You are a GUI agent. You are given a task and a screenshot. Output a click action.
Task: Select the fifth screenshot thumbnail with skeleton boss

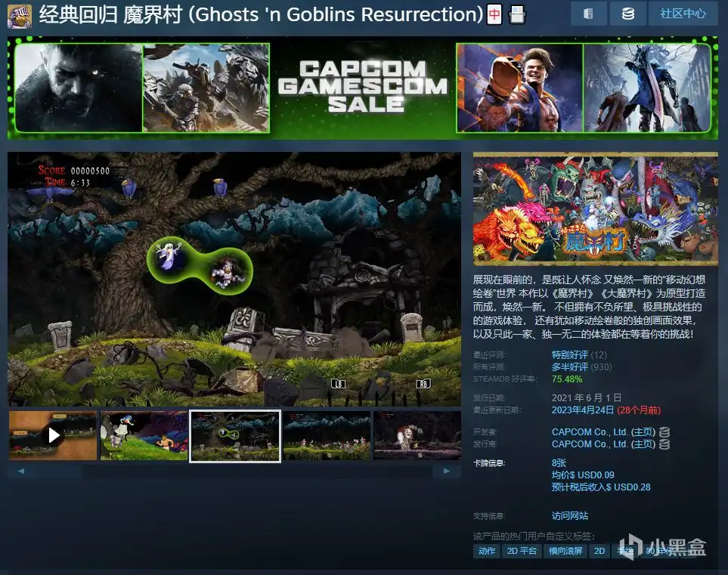[417, 435]
